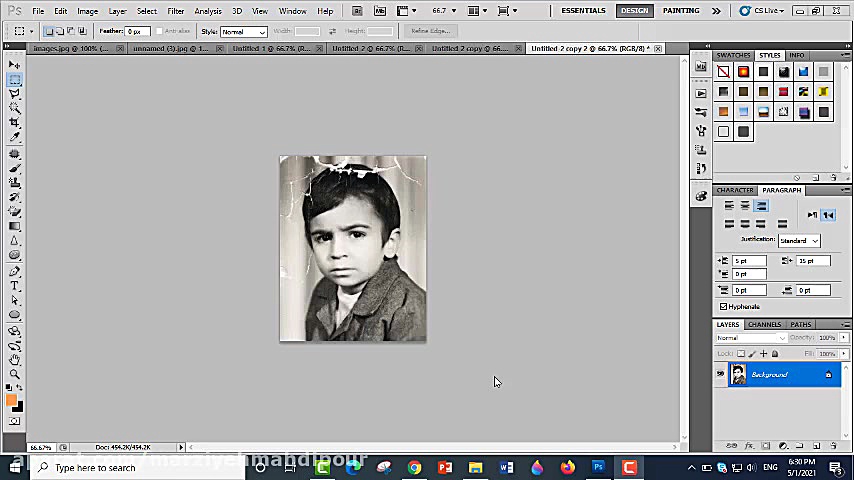Viewport: 854px width, 480px height.
Task: Enable Add to selection mode
Action: tap(60, 31)
